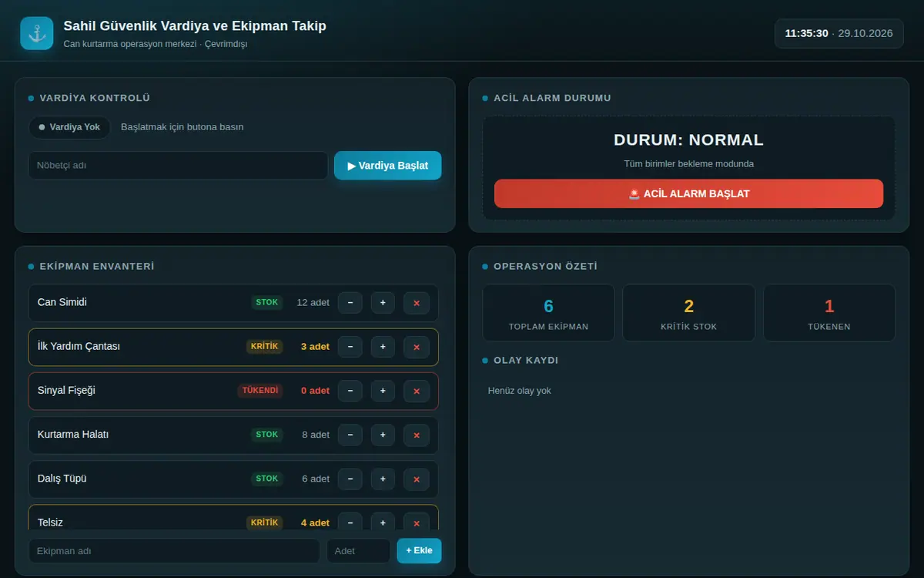Increase Dalış Tüpü quantity
Image resolution: width=924 pixels, height=578 pixels.
coord(383,479)
